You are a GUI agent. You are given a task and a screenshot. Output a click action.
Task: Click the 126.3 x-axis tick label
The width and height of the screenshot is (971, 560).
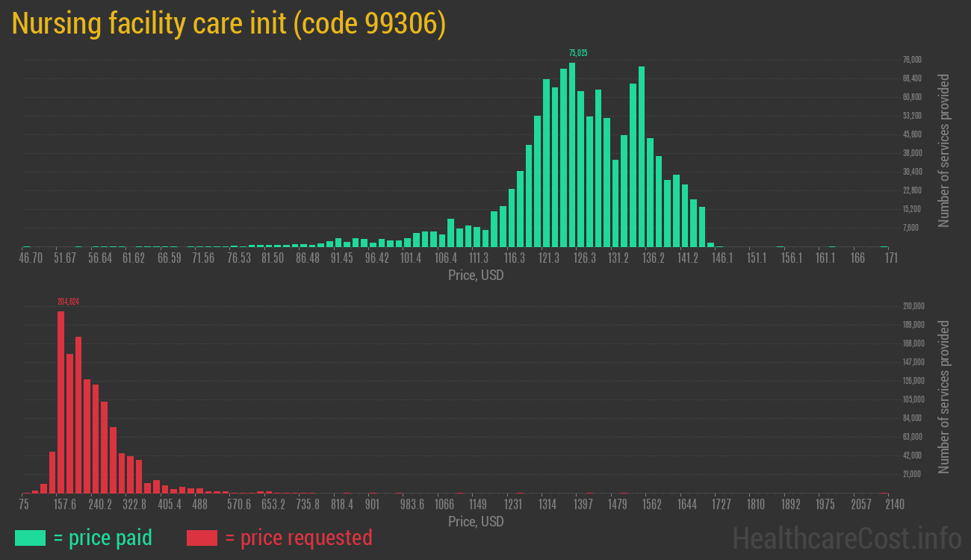coord(584,258)
